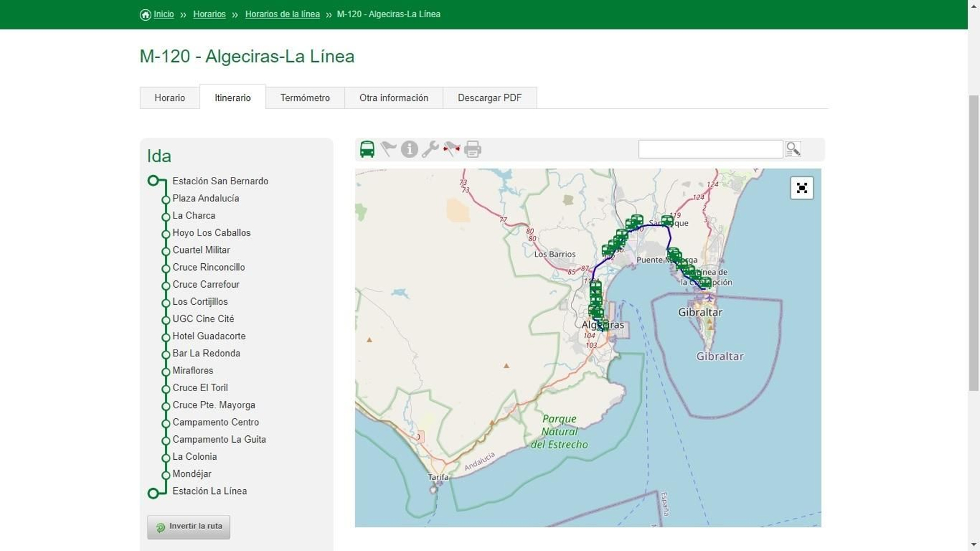The width and height of the screenshot is (980, 551).
Task: Open the map information tool
Action: click(x=409, y=149)
